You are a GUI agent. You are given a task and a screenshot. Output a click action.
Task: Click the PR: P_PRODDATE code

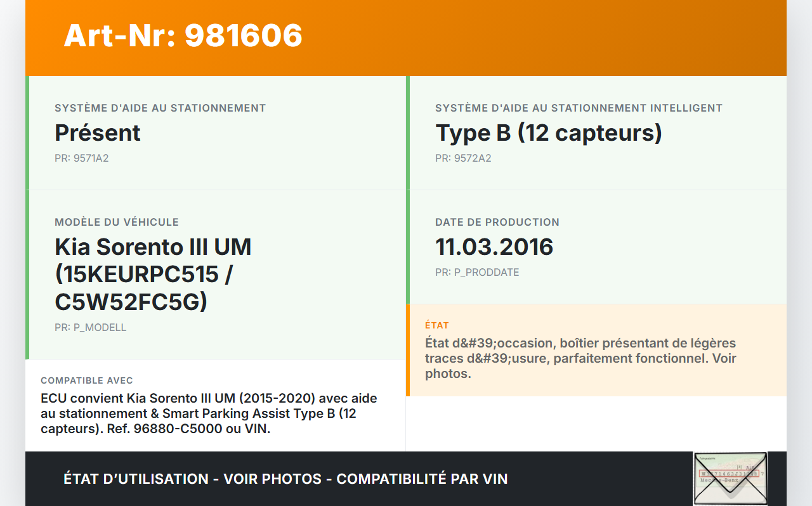point(477,273)
